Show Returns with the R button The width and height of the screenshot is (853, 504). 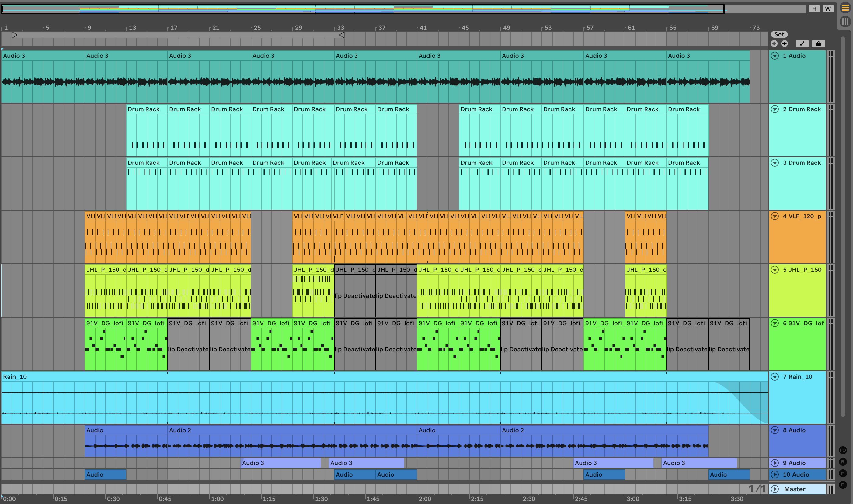pos(843,461)
